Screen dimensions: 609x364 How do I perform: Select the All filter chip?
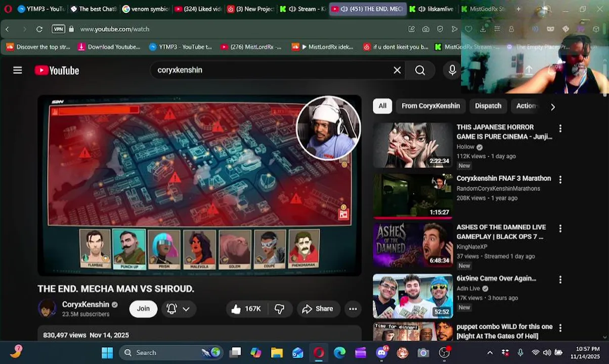382,106
